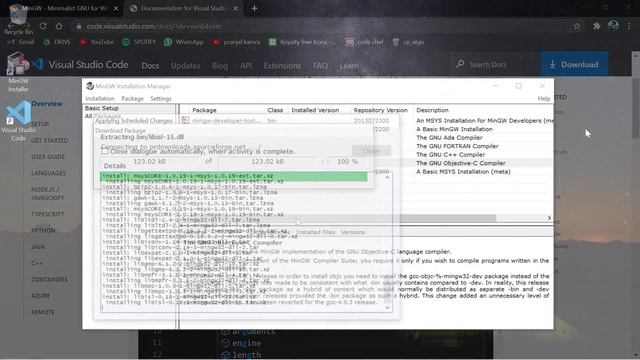Viewport: 640px width, 360px height.
Task: Open the pranjal kamra bookmark
Action: (x=236, y=42)
